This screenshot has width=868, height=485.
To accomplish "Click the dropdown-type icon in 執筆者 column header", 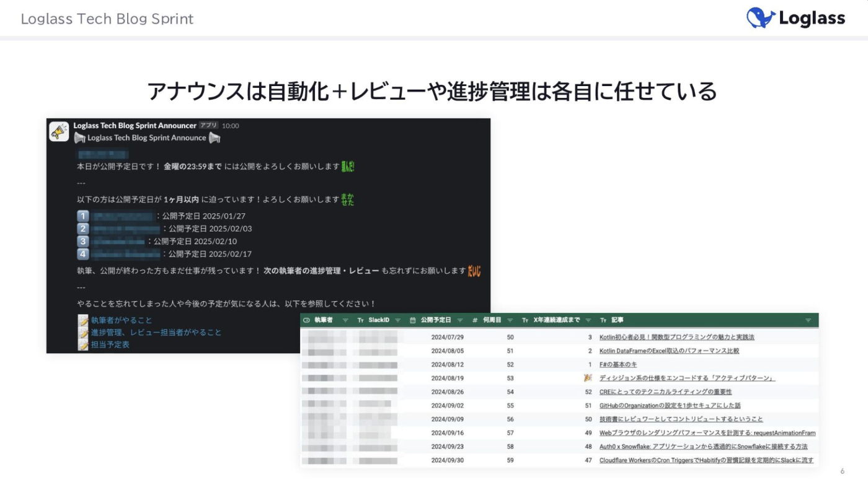I will (x=306, y=320).
